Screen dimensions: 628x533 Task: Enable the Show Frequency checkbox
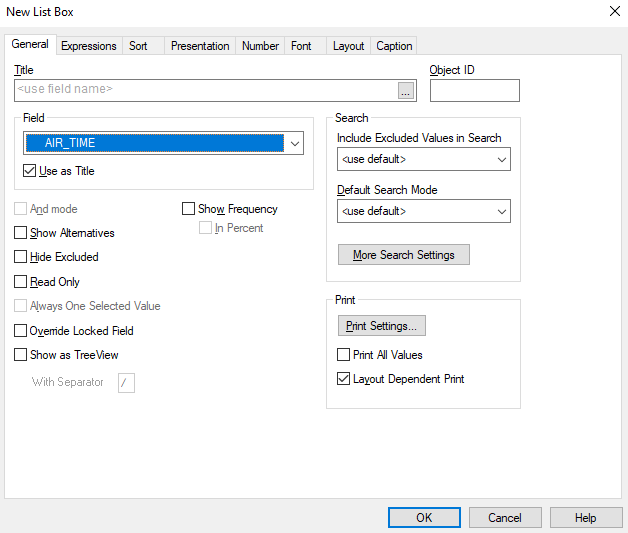tap(188, 209)
